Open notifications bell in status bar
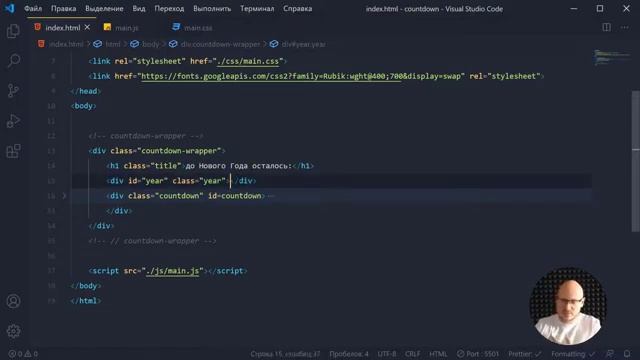This screenshot has width=640, height=360. pyautogui.click(x=627, y=354)
